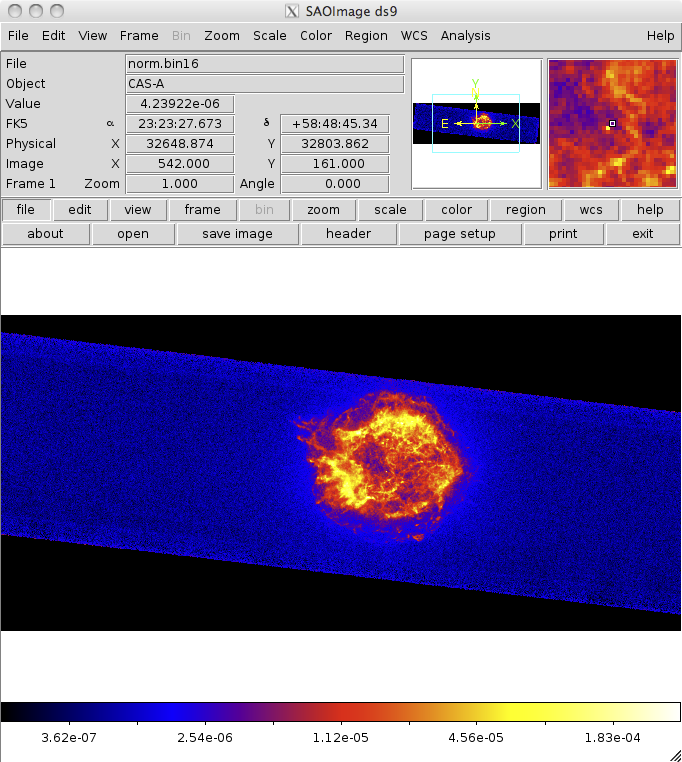Open the File menu
The height and width of the screenshot is (762, 682).
point(18,35)
